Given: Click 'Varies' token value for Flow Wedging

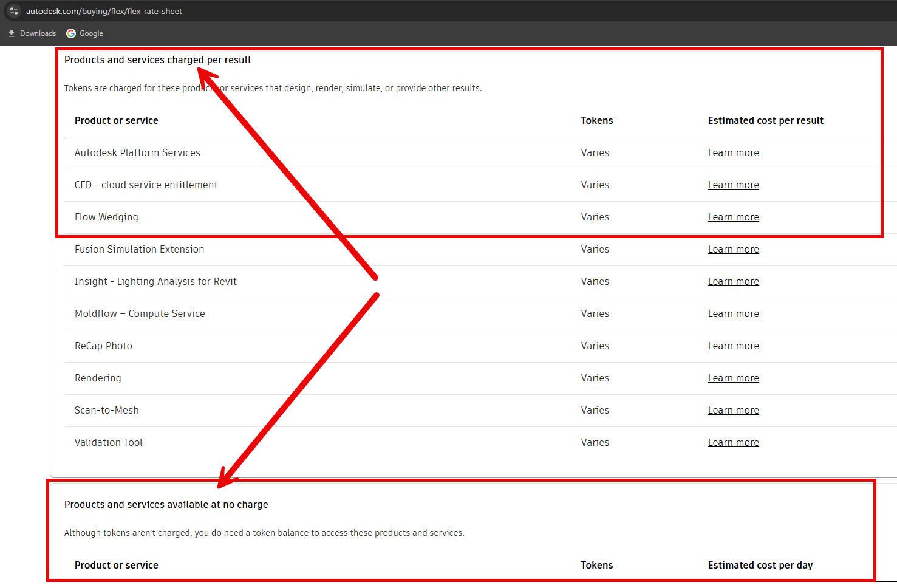Looking at the screenshot, I should (x=595, y=217).
